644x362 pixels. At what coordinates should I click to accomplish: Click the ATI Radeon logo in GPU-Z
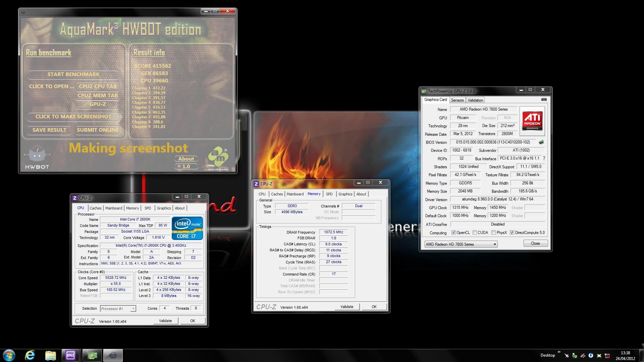(532, 121)
